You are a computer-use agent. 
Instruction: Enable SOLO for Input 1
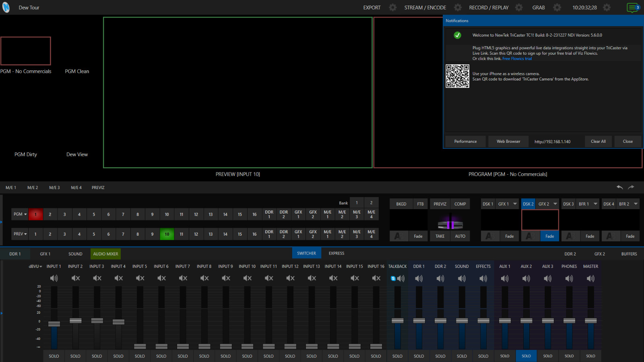click(54, 356)
